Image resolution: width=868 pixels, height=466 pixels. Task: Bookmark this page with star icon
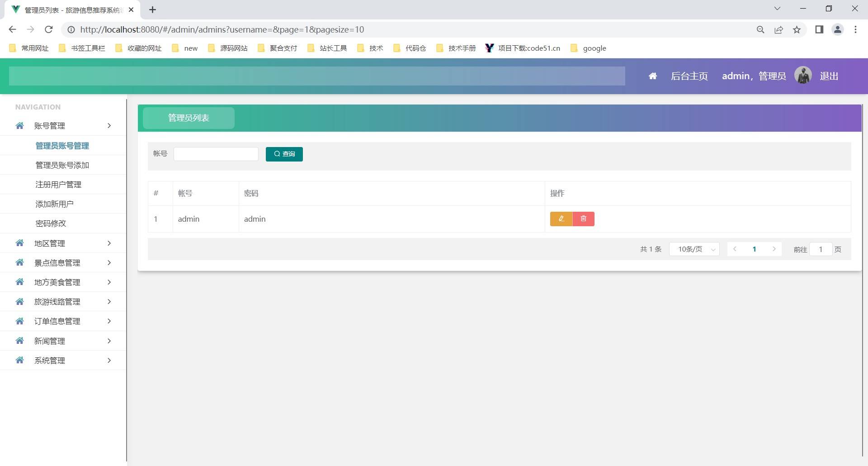[x=797, y=29]
